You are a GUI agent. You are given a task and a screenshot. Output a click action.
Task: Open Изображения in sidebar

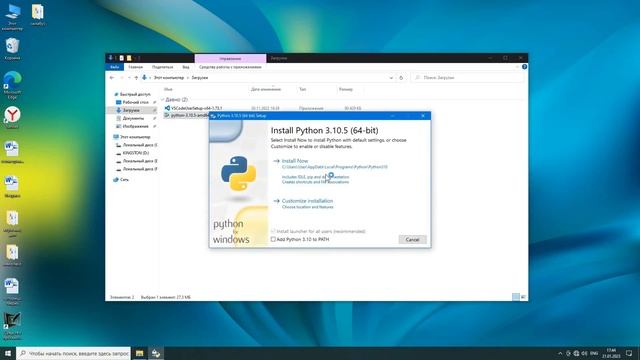[135, 126]
